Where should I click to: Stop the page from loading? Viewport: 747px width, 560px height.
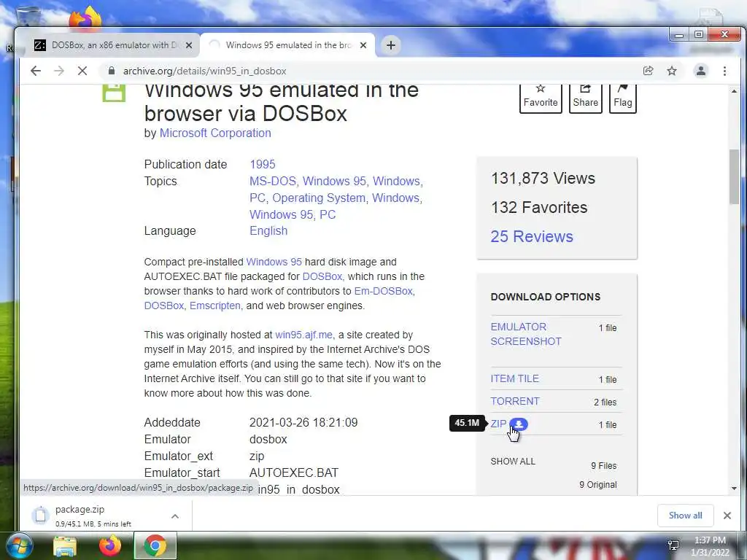tap(82, 71)
